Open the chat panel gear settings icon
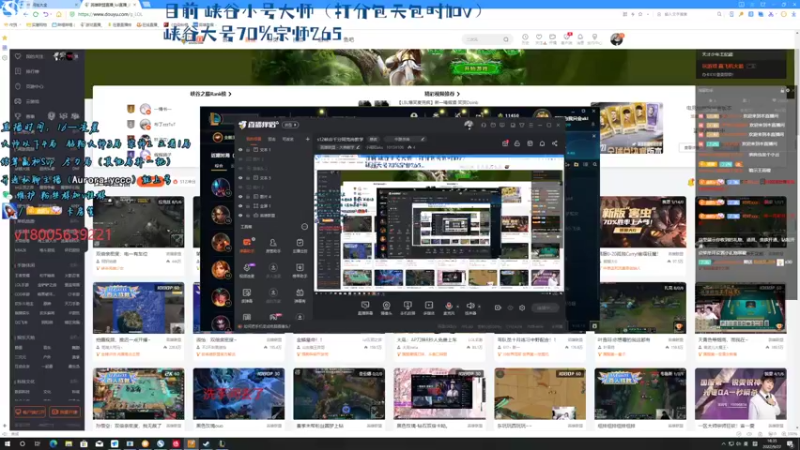 click(788, 90)
